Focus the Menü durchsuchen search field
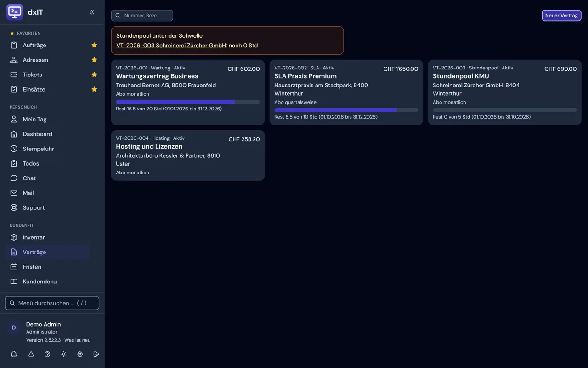Screen dimensions: 588x368 52,303
